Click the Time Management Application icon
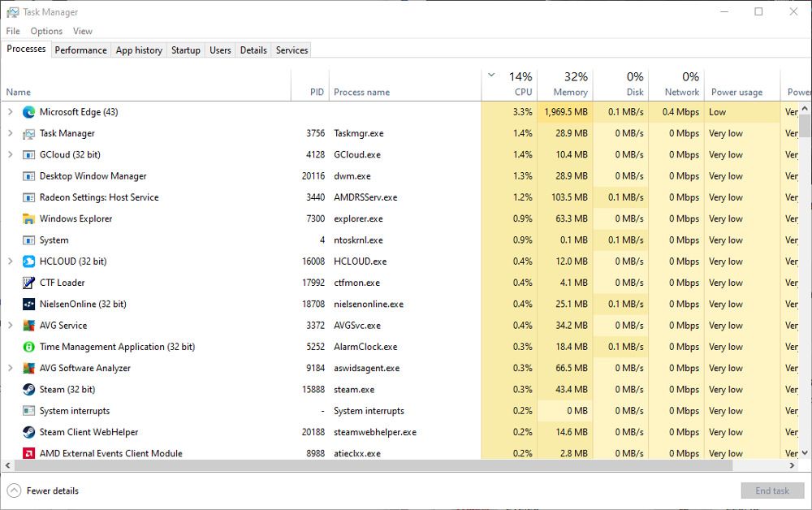The image size is (812, 510). click(x=28, y=347)
